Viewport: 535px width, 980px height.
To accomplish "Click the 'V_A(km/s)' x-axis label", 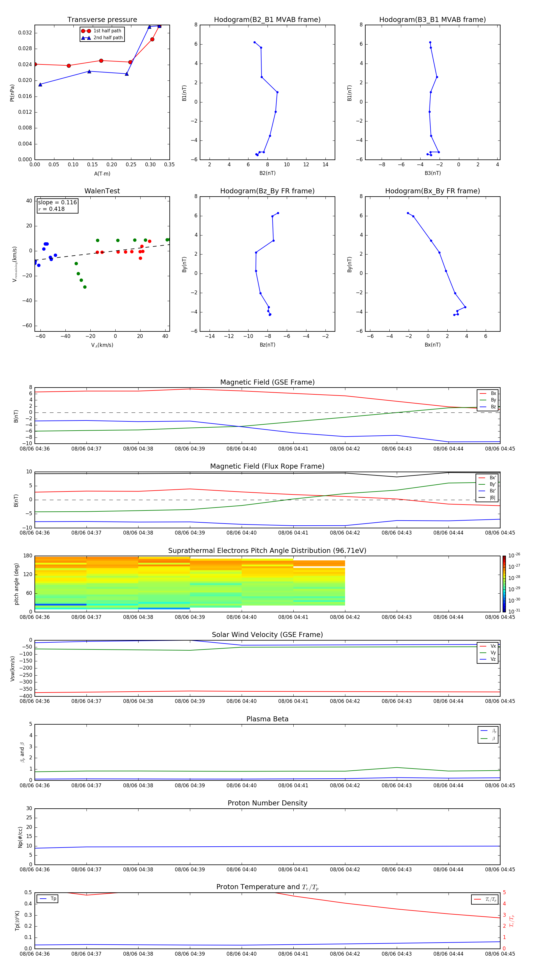I will 102,345.
